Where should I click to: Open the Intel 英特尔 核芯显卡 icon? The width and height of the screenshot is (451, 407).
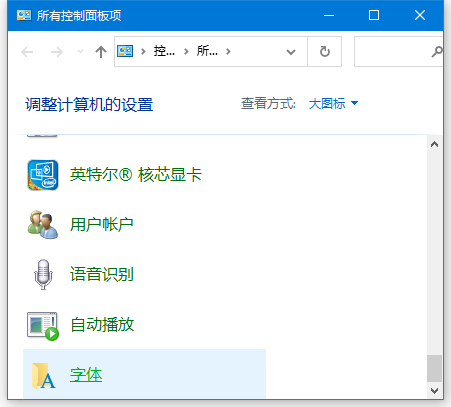43,175
